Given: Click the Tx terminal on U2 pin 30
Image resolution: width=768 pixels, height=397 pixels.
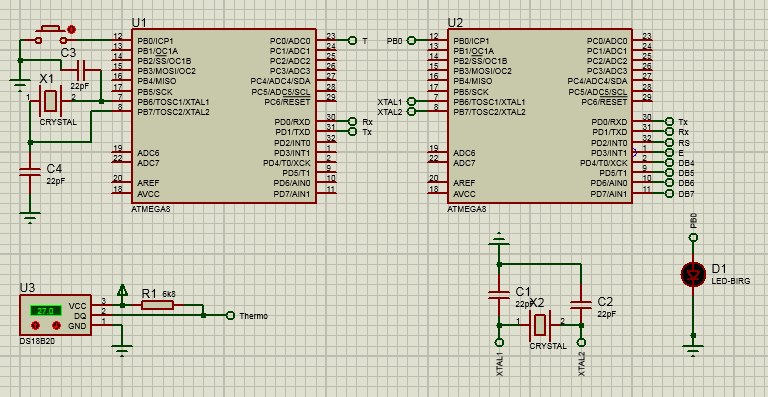Looking at the screenshot, I should pos(670,121).
